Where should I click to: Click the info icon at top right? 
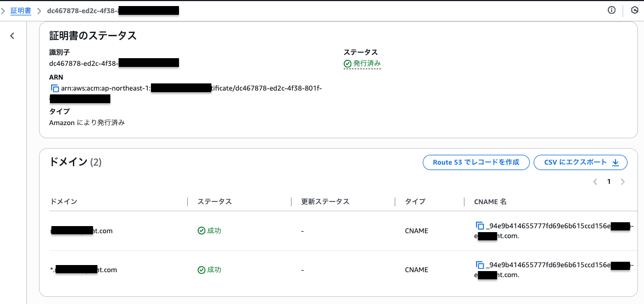(612, 10)
